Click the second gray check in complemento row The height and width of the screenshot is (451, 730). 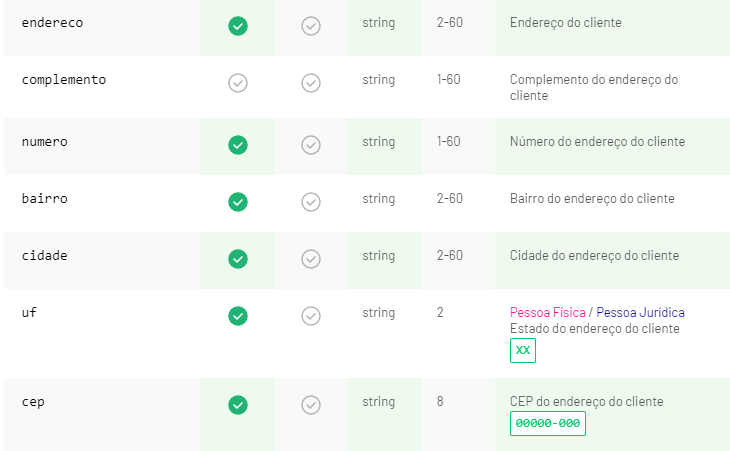tap(311, 83)
